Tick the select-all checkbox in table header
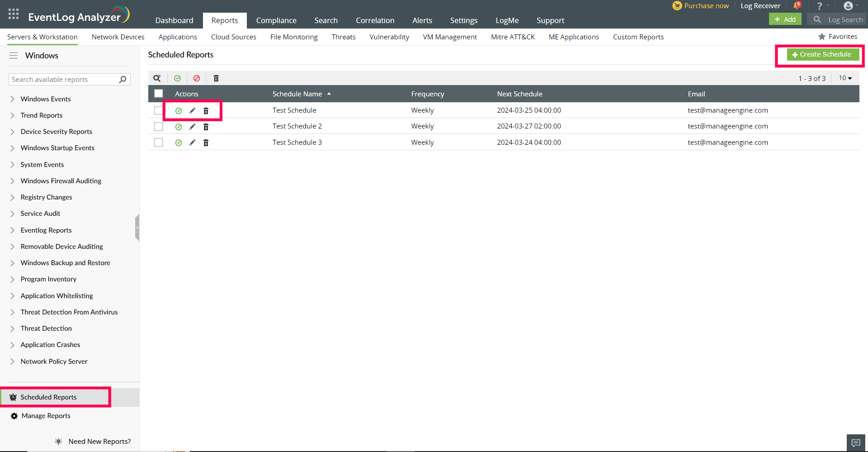 (x=159, y=94)
